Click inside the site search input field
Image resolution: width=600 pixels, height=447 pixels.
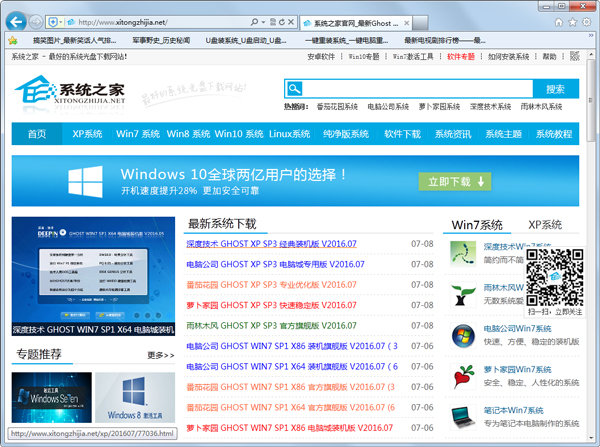tap(420, 88)
